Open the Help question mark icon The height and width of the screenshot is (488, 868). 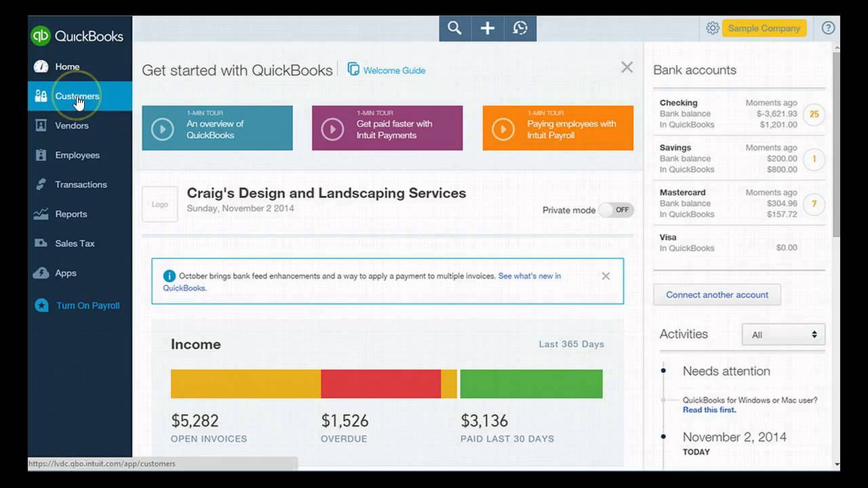pyautogui.click(x=828, y=28)
